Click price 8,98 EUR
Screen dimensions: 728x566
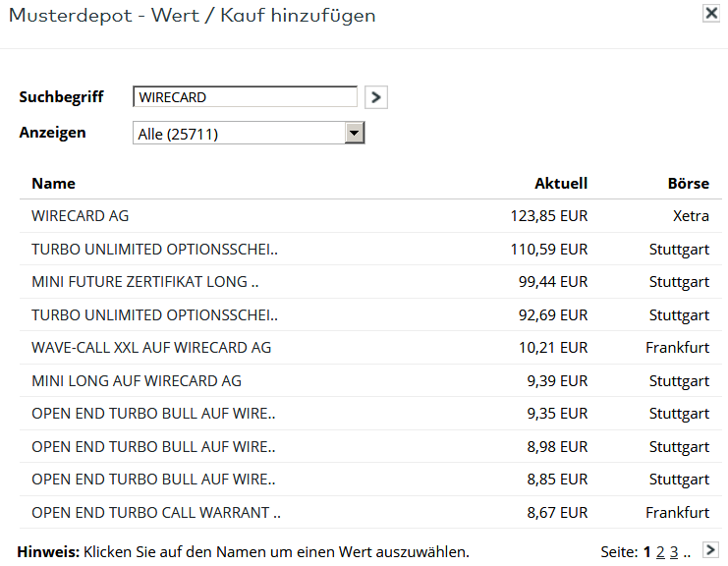(x=557, y=447)
